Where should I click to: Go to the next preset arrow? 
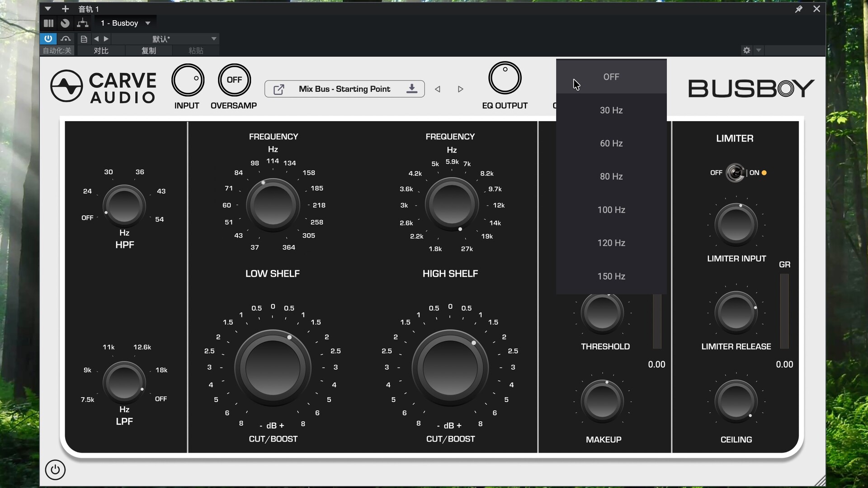coord(460,89)
